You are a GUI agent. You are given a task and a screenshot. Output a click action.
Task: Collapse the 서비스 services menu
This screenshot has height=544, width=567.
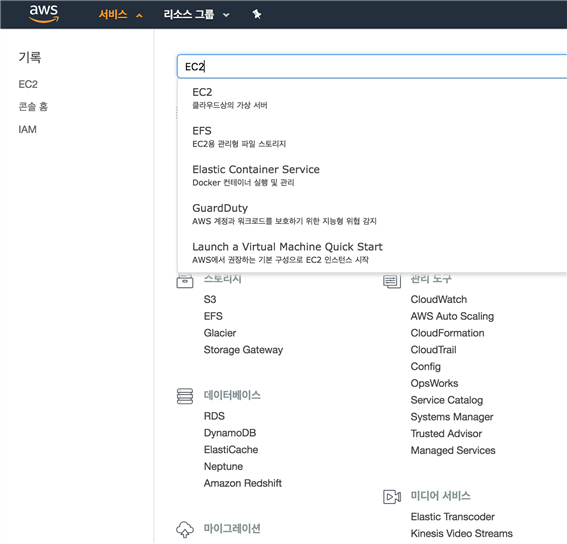click(121, 14)
